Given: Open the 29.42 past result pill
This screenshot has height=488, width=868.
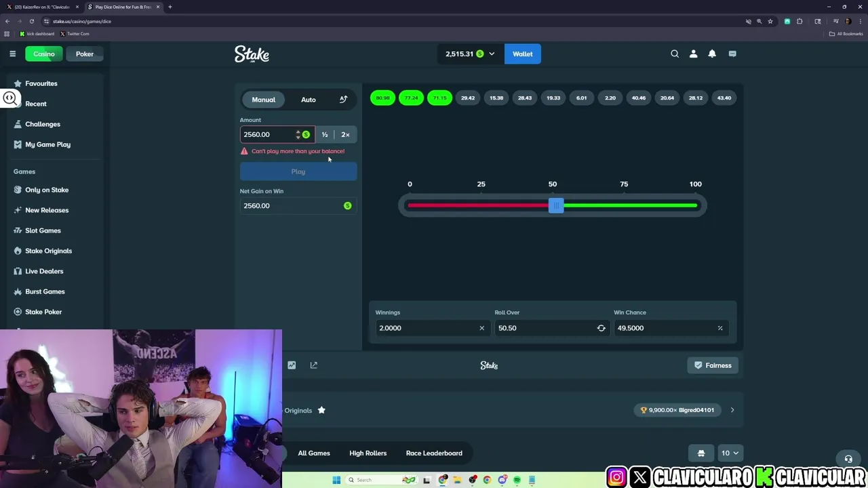Looking at the screenshot, I should (x=468, y=98).
